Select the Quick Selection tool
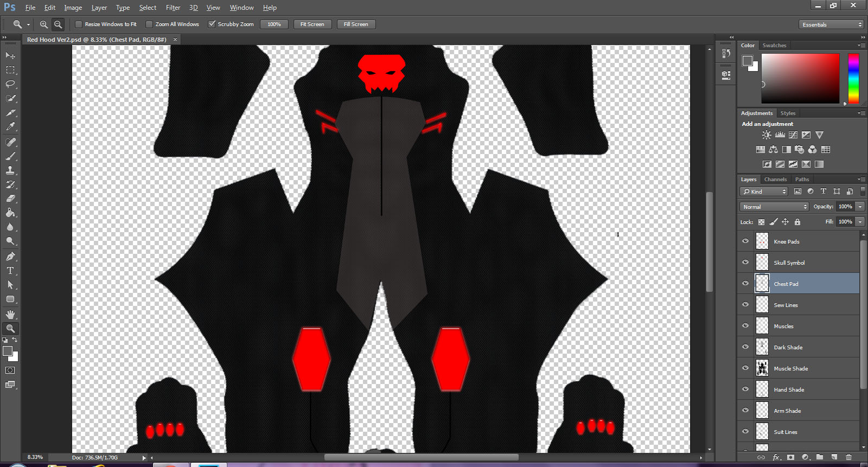 [10, 98]
